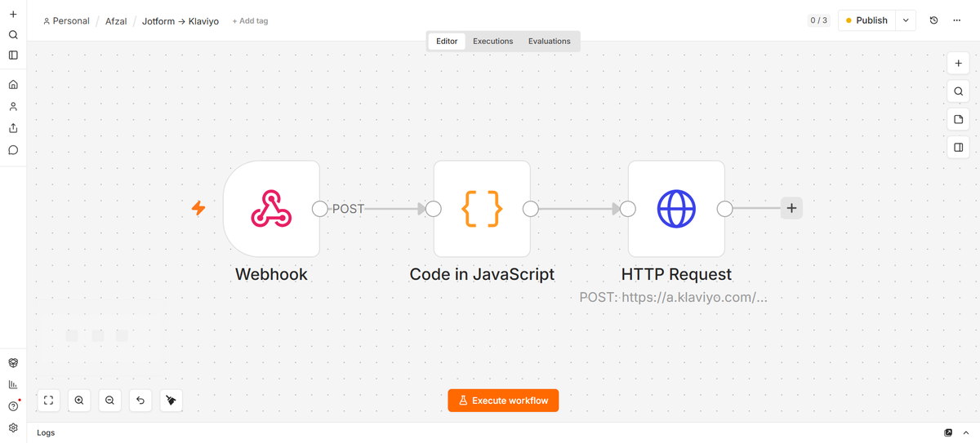Open the help question mark icon
Viewport: 980px width, 443px height.
click(13, 406)
